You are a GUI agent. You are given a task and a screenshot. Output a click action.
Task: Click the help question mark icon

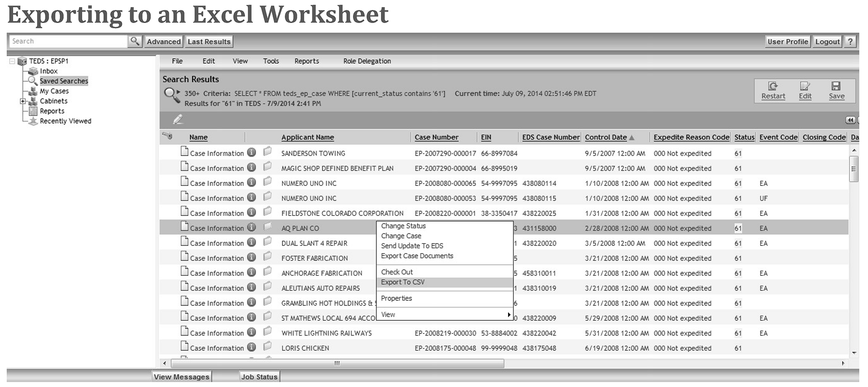(x=850, y=41)
